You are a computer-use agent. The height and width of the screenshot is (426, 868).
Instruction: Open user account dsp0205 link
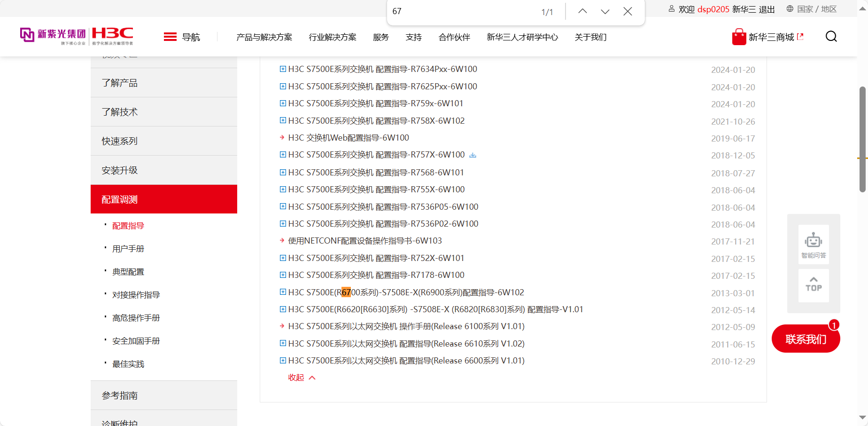tap(713, 9)
